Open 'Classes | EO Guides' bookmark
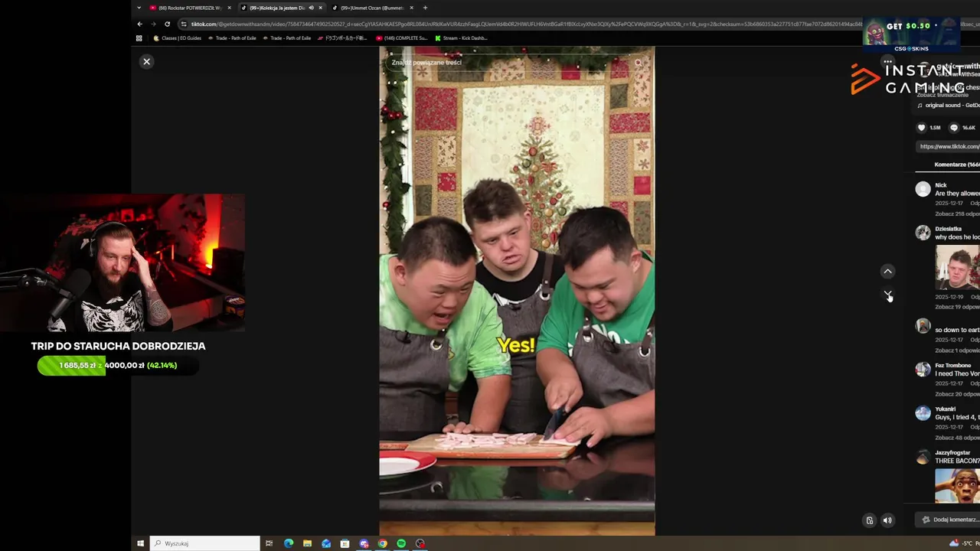Image resolution: width=980 pixels, height=551 pixels. pos(178,37)
